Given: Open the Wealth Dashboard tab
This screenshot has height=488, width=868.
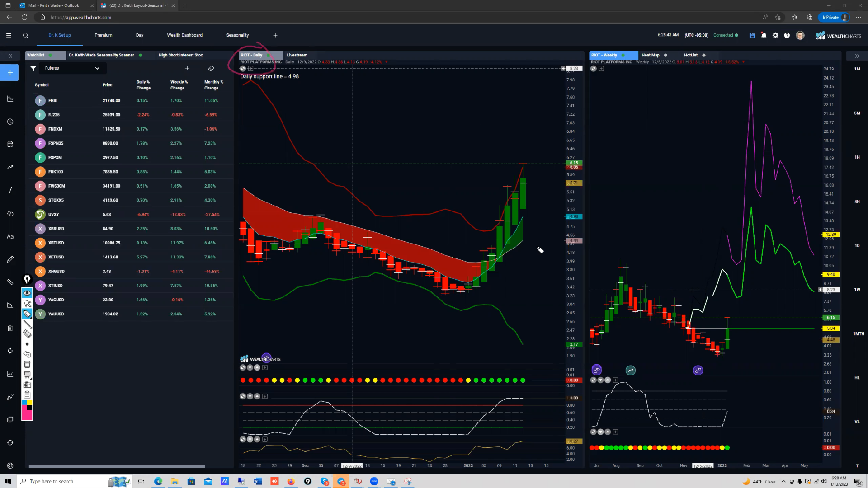Looking at the screenshot, I should pyautogui.click(x=185, y=35).
